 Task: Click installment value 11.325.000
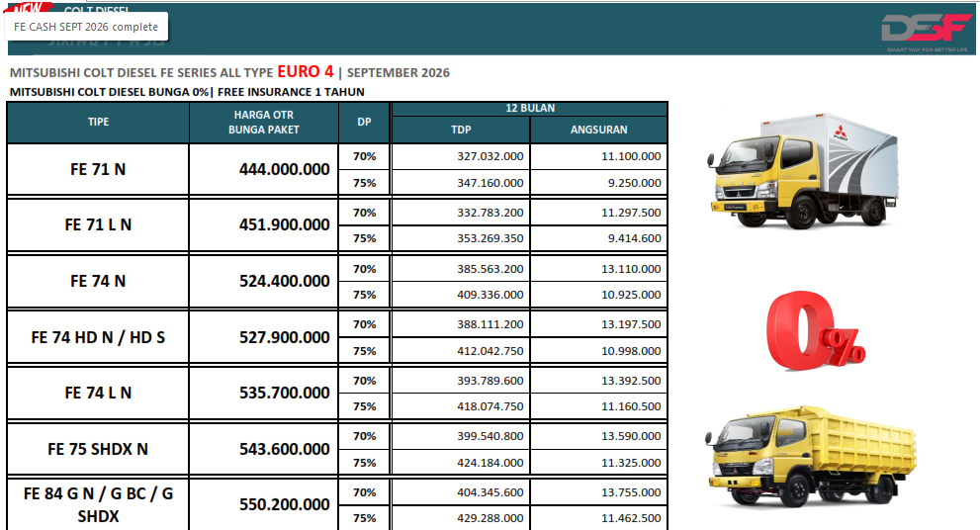(631, 463)
